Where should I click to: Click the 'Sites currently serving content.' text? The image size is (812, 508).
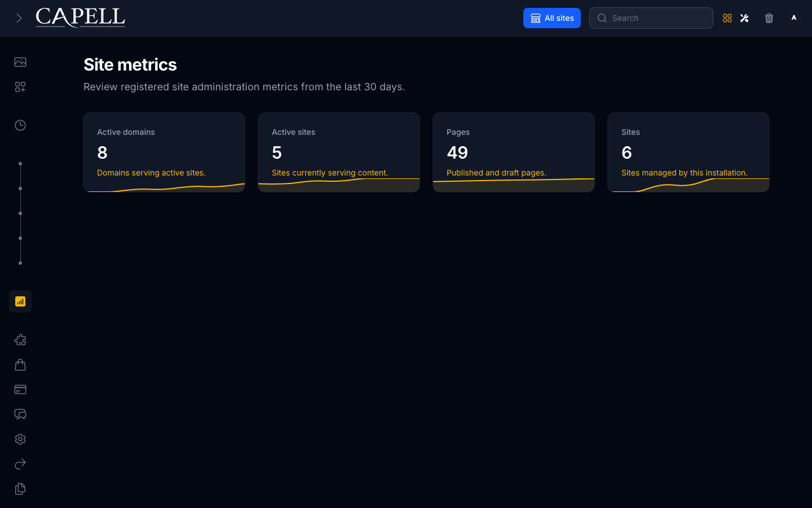[x=330, y=173]
